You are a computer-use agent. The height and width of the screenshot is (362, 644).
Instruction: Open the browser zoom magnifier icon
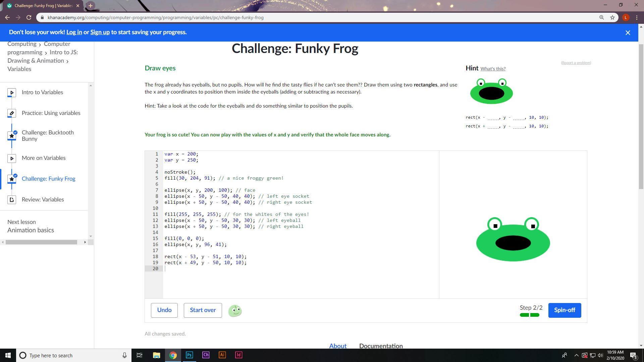(x=601, y=17)
